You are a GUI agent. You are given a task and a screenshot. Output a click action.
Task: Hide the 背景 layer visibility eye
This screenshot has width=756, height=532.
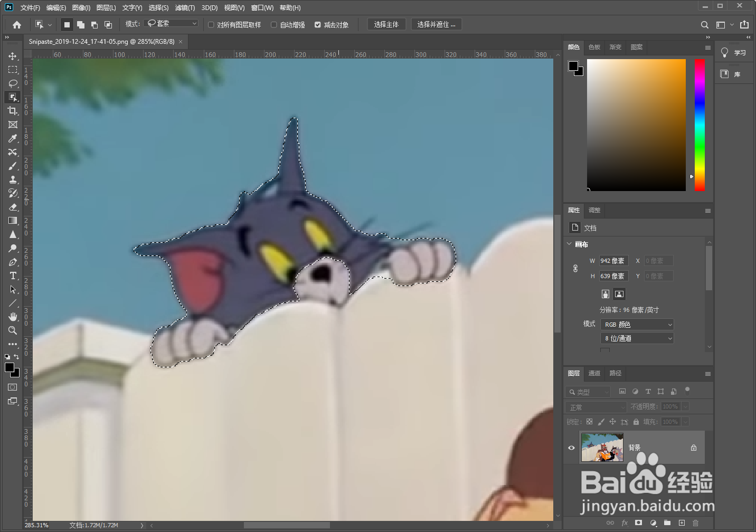(x=571, y=448)
